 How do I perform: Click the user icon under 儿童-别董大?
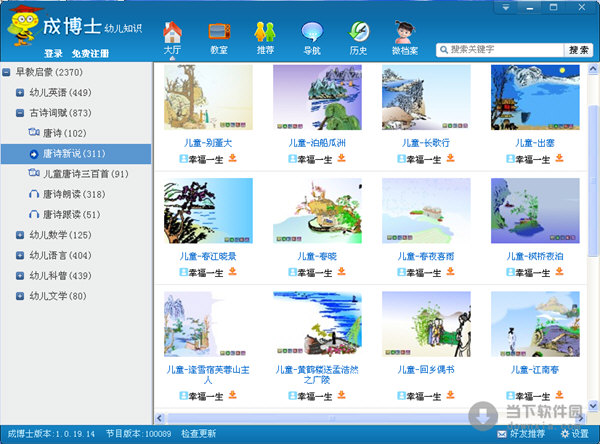(x=183, y=158)
